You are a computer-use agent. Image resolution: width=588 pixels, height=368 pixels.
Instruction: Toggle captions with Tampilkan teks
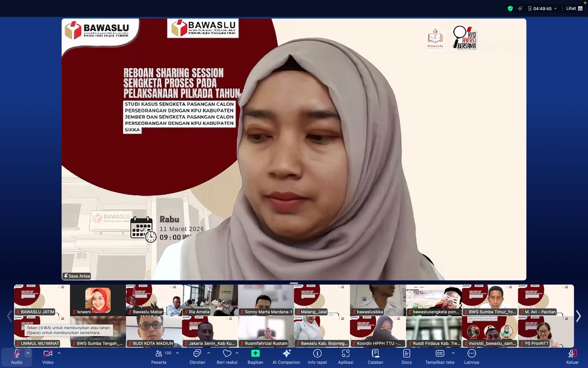[x=440, y=357]
